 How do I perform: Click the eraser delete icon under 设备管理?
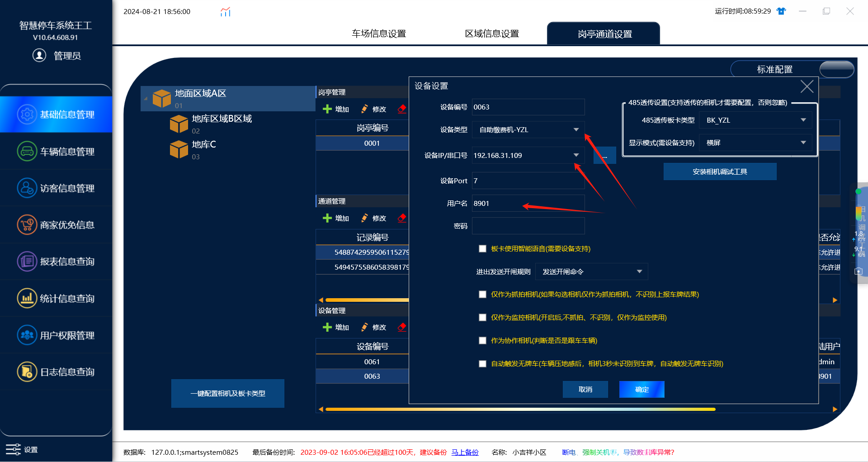401,327
